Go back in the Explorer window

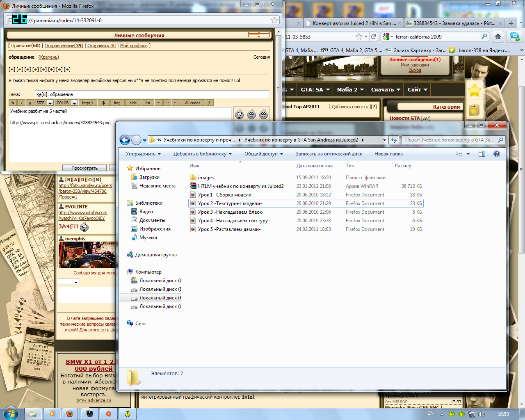(x=125, y=140)
